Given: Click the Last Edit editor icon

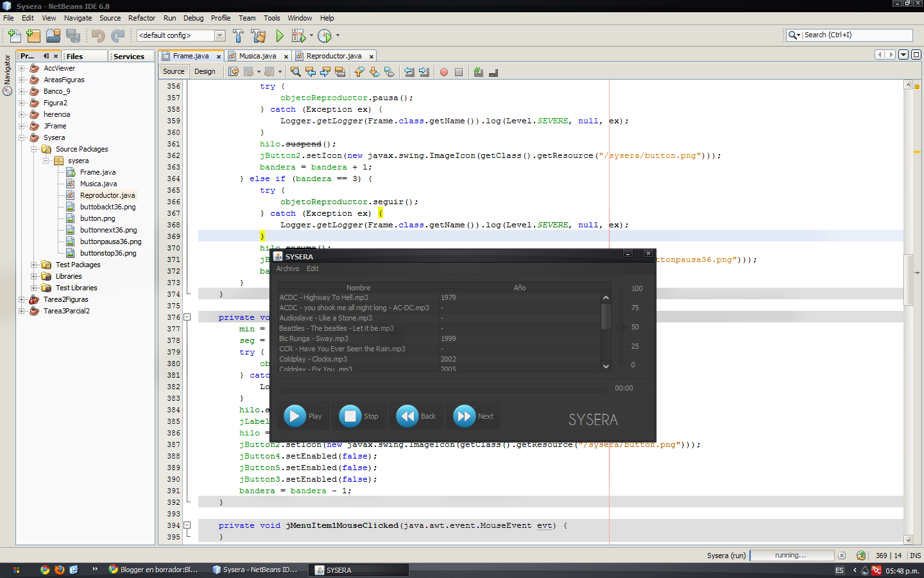Looking at the screenshot, I should [x=234, y=72].
